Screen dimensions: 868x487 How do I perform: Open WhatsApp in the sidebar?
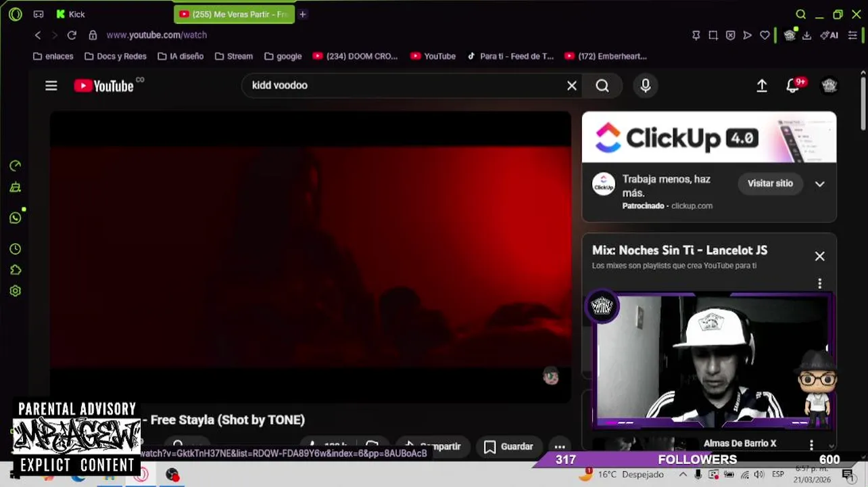pyautogui.click(x=15, y=218)
